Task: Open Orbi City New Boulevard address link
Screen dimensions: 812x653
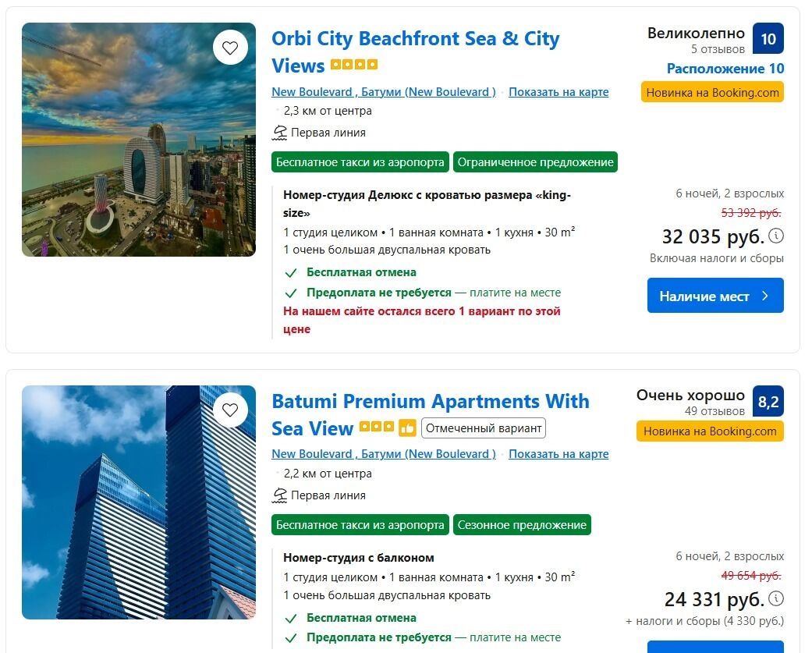Action: tap(383, 92)
